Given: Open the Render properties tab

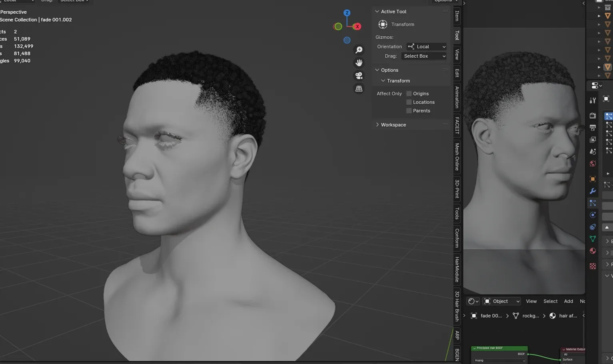Looking at the screenshot, I should coord(593,115).
